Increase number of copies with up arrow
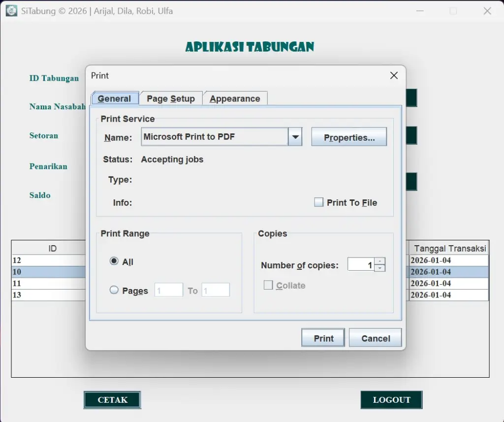Screen dimensions: 504x422 [x=380, y=261]
